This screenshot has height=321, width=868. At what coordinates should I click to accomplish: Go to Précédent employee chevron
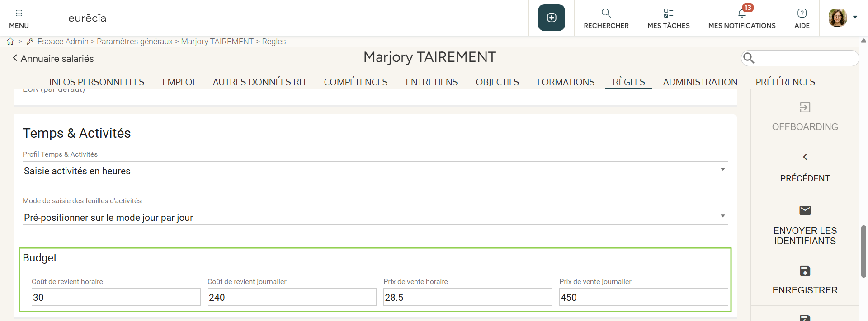[x=805, y=157]
